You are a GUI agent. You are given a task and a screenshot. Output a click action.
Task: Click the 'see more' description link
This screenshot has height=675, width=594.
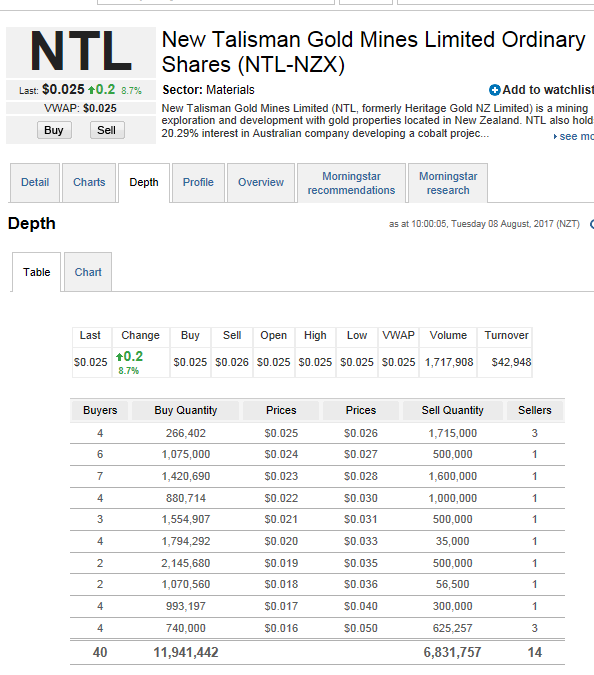point(574,136)
